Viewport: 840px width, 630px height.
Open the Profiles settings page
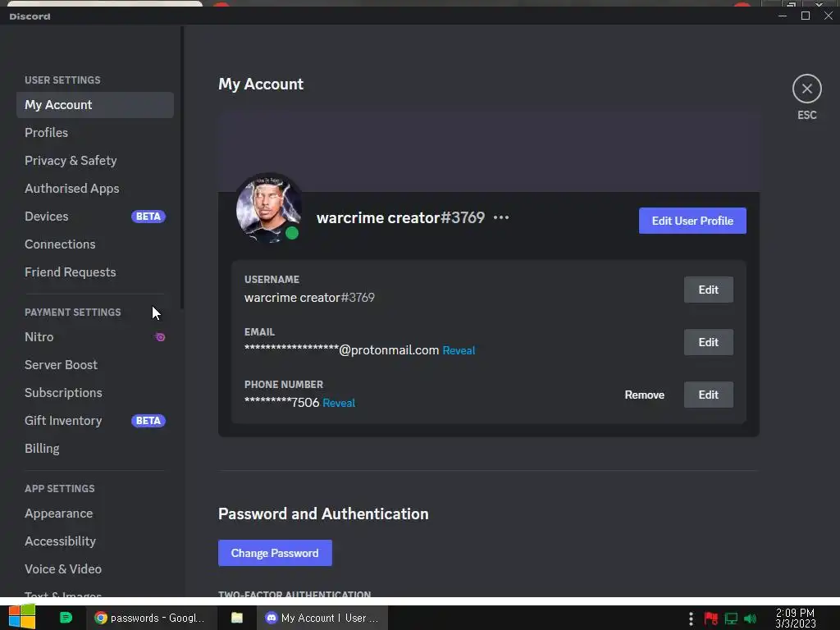pyautogui.click(x=95, y=133)
